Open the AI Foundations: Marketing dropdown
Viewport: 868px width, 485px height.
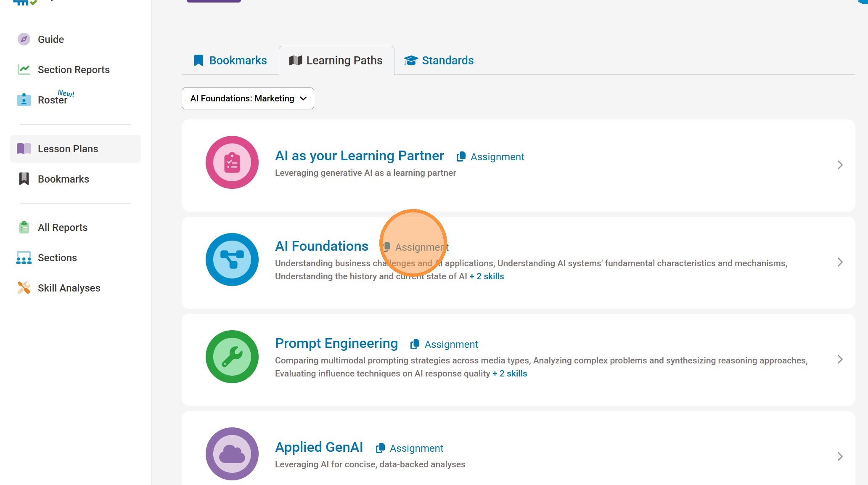coord(248,98)
